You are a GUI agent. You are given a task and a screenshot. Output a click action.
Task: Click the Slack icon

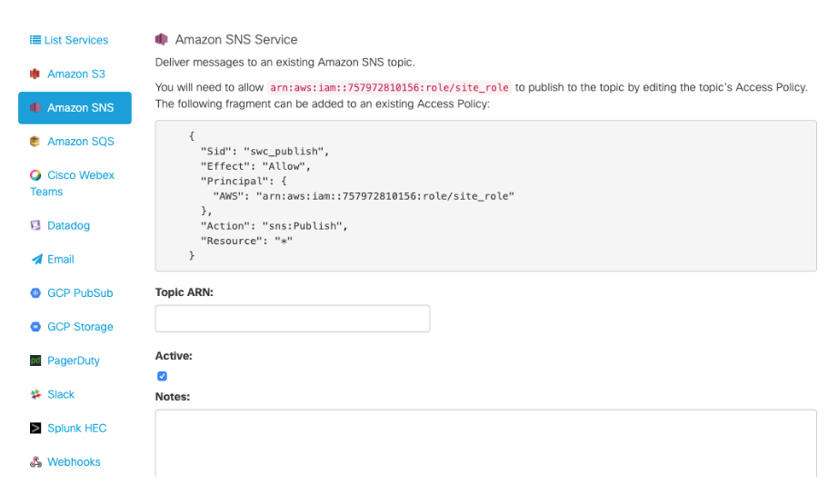click(x=35, y=394)
